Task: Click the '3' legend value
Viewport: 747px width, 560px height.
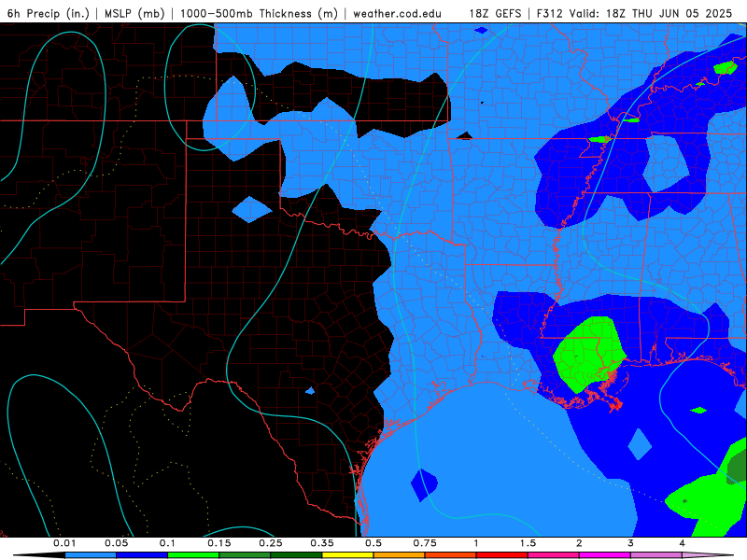Action: (x=631, y=543)
